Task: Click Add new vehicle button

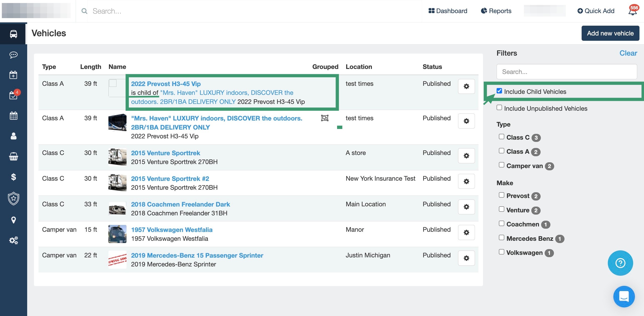Action: [610, 33]
